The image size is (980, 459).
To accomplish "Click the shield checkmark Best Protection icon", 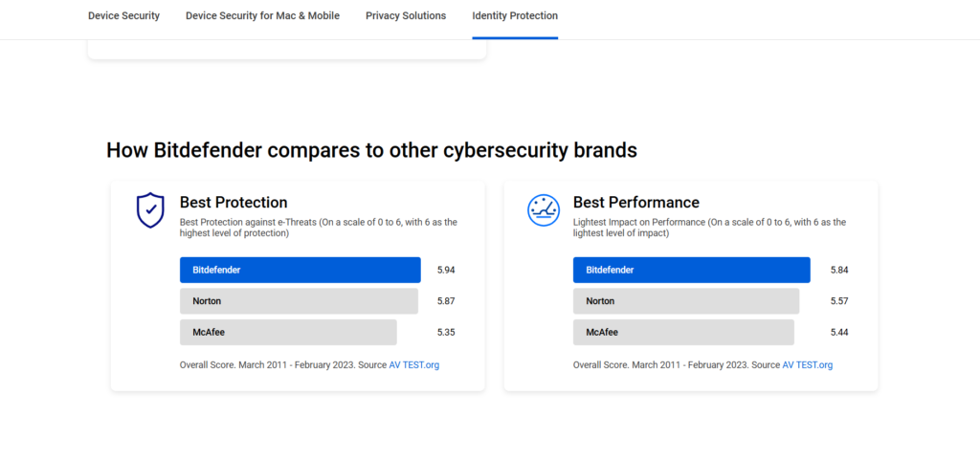I will (x=150, y=210).
